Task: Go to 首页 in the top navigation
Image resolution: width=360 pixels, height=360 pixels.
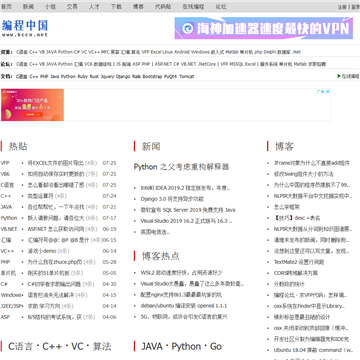Action: click(x=6, y=7)
